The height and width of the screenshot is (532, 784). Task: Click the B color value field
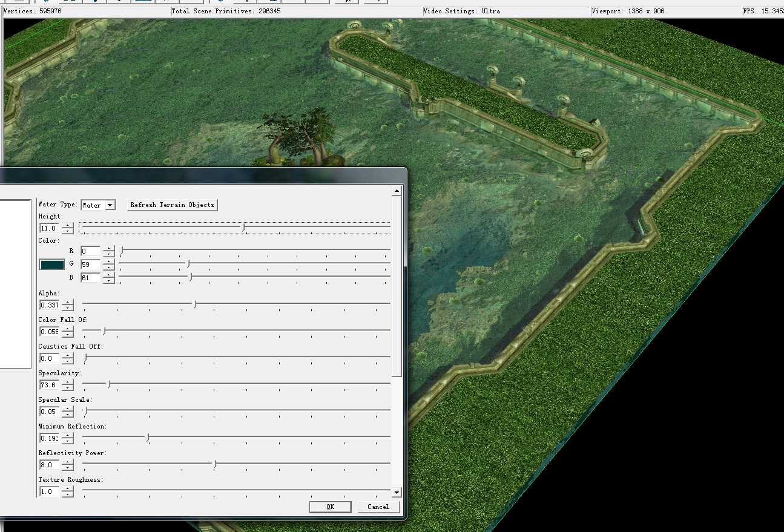pyautogui.click(x=90, y=278)
